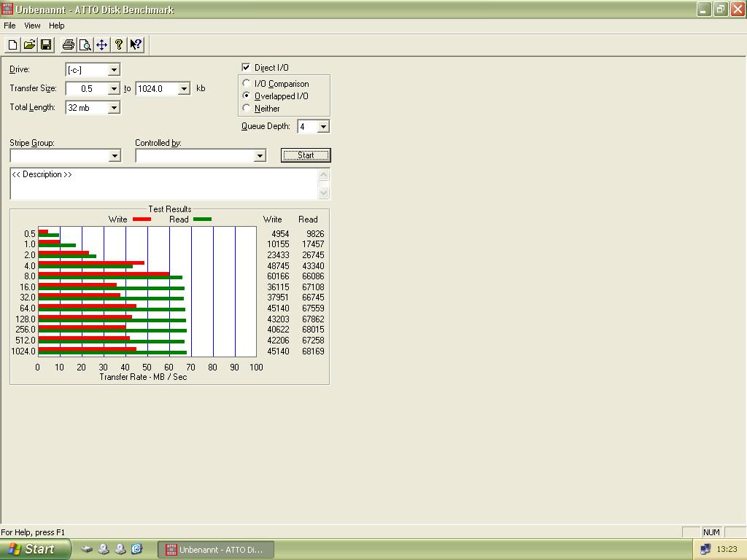The width and height of the screenshot is (747, 560).
Task: Close the ATTO Disk Benchmark window
Action: pyautogui.click(x=738, y=9)
